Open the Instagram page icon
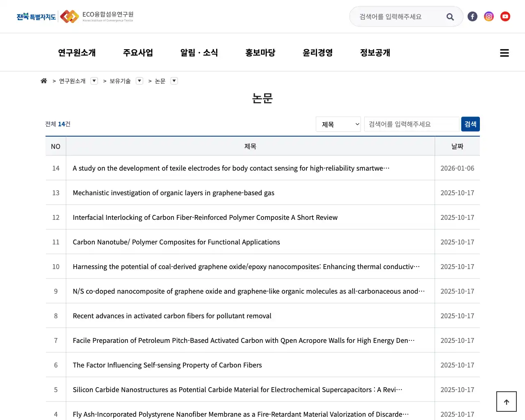The height and width of the screenshot is (420, 525). [x=489, y=16]
